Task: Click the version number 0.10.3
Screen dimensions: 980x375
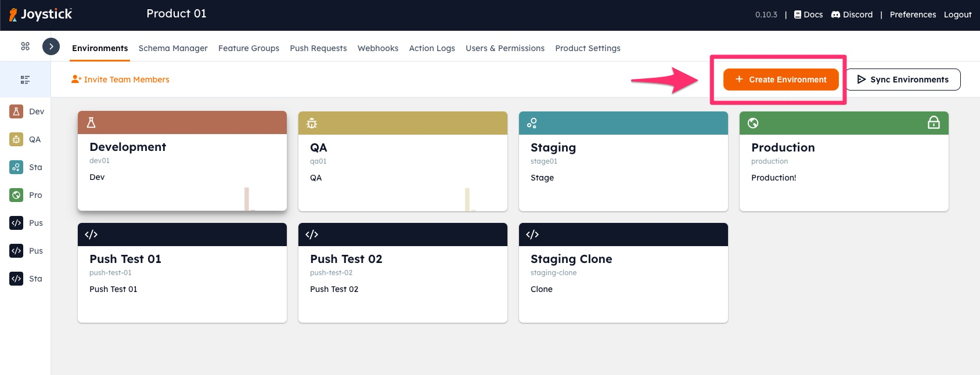Action: (x=766, y=15)
